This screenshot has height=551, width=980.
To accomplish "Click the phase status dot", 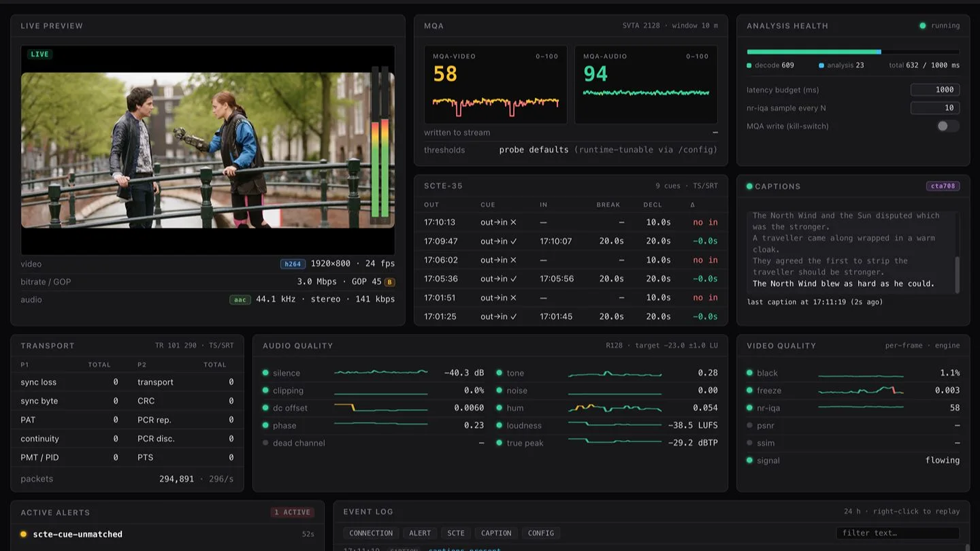I will pyautogui.click(x=265, y=426).
